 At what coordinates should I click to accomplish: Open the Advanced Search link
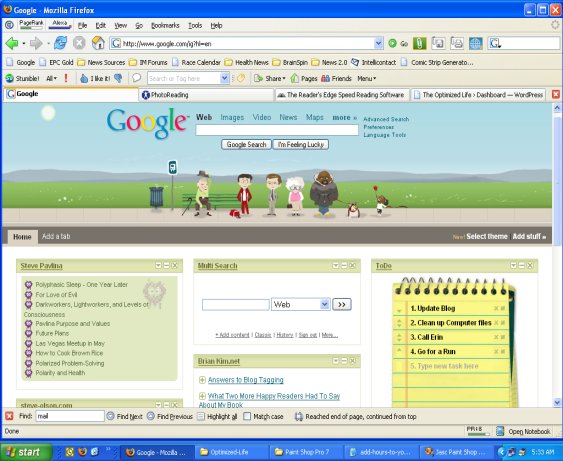pos(386,119)
